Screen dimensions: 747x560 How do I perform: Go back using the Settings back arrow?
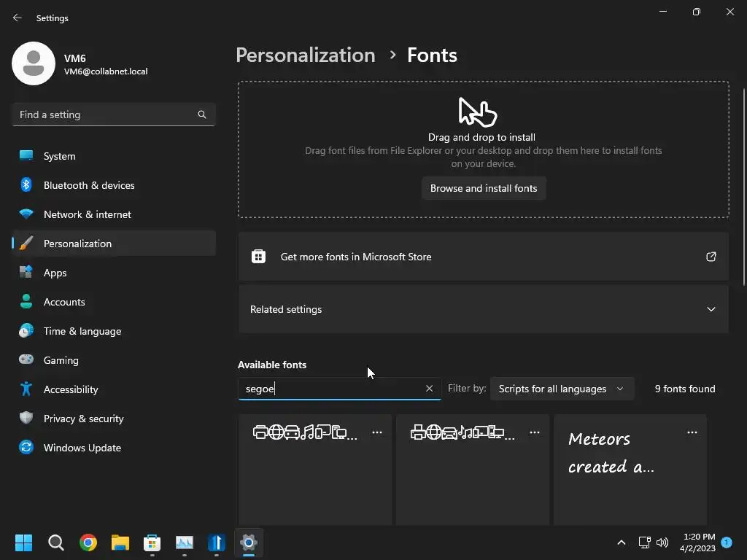click(x=18, y=17)
